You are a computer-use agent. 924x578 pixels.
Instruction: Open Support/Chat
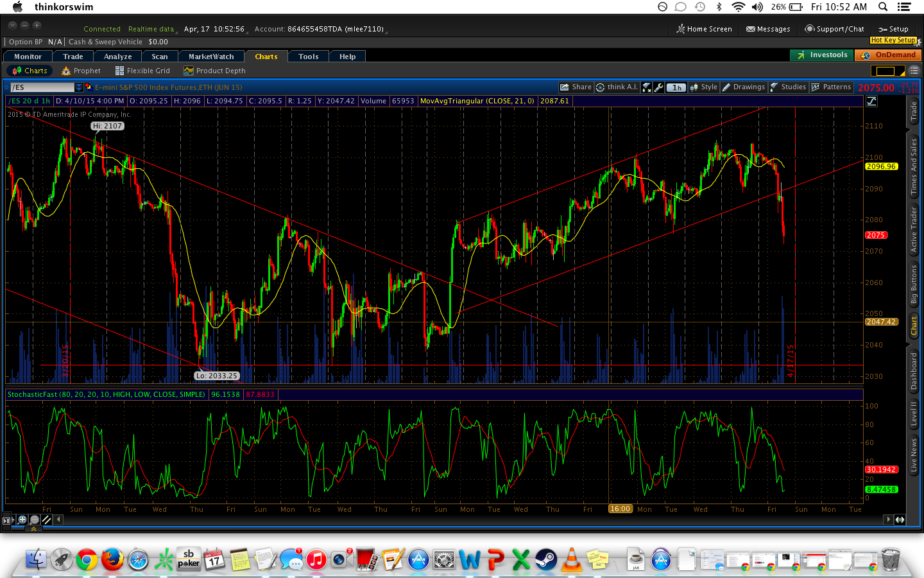click(834, 29)
